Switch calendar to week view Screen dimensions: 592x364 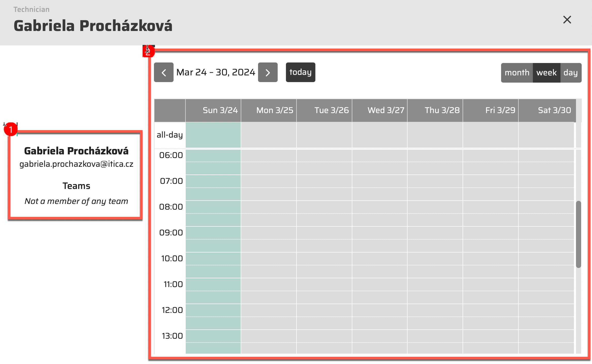coord(546,73)
